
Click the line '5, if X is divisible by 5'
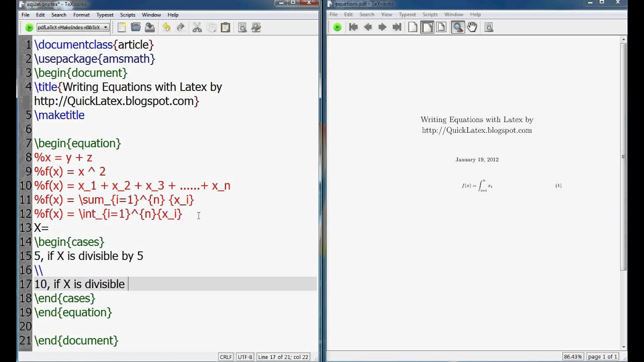coord(89,256)
